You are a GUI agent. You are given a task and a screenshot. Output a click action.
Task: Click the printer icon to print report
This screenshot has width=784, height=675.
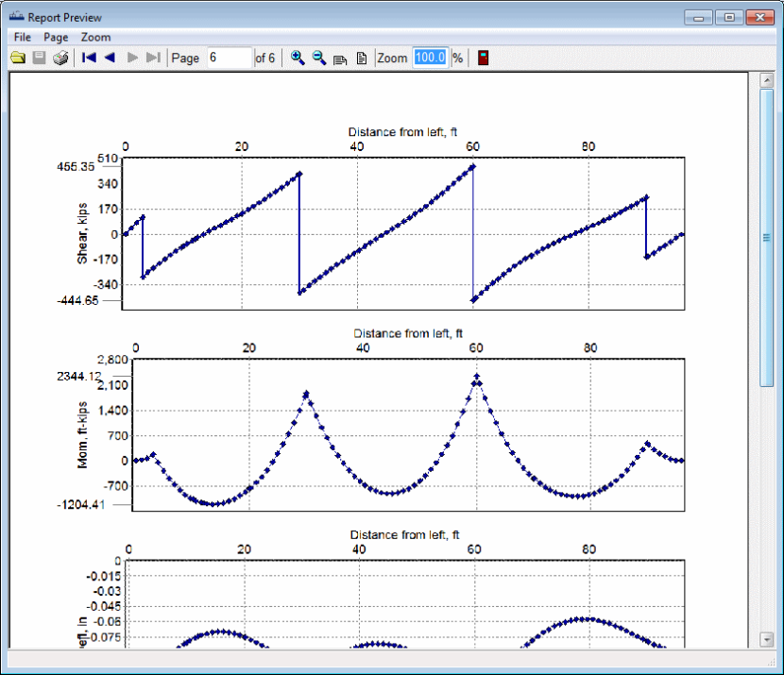click(60, 58)
